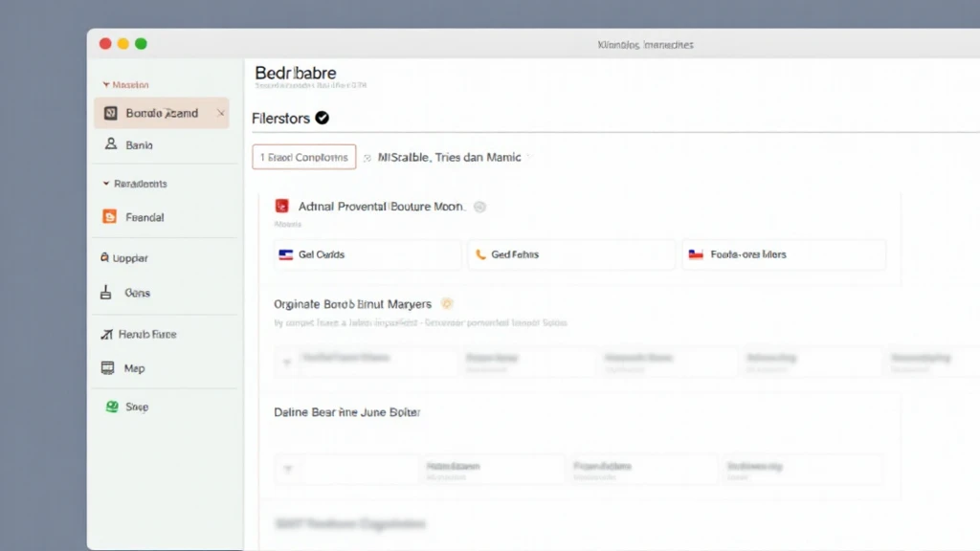Collapse the Renadeonts section arrow
Screen dimensions: 980x551
click(105, 183)
